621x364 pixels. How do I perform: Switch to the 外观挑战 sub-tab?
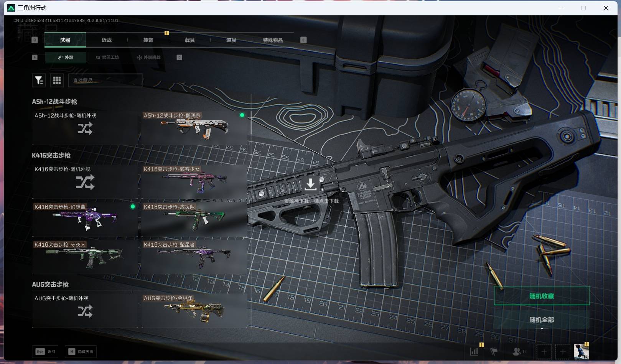(x=149, y=58)
